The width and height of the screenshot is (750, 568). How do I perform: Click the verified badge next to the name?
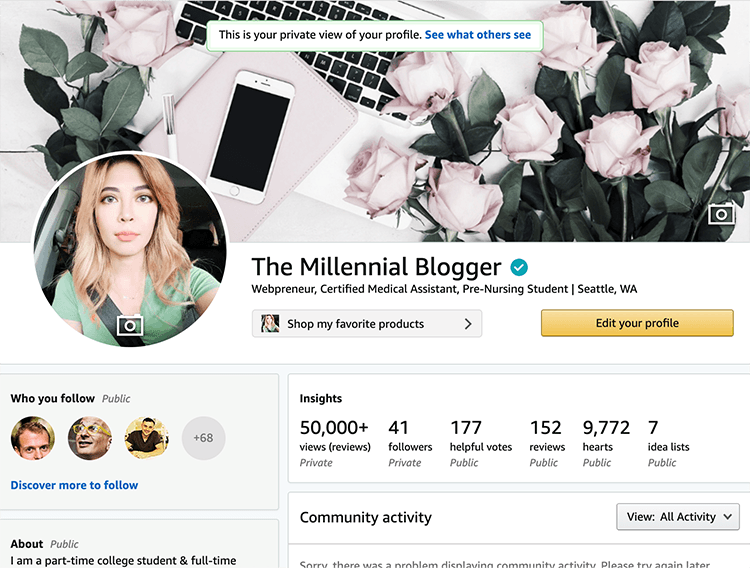click(x=519, y=267)
